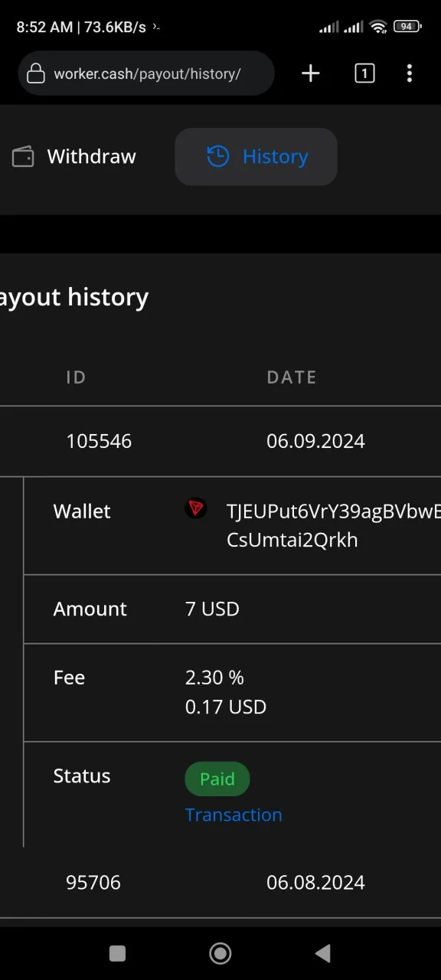
Task: Tap the Android recent apps square button
Action: tap(117, 953)
